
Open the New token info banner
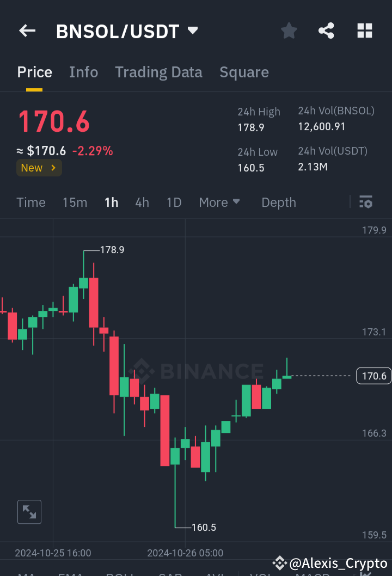39,168
